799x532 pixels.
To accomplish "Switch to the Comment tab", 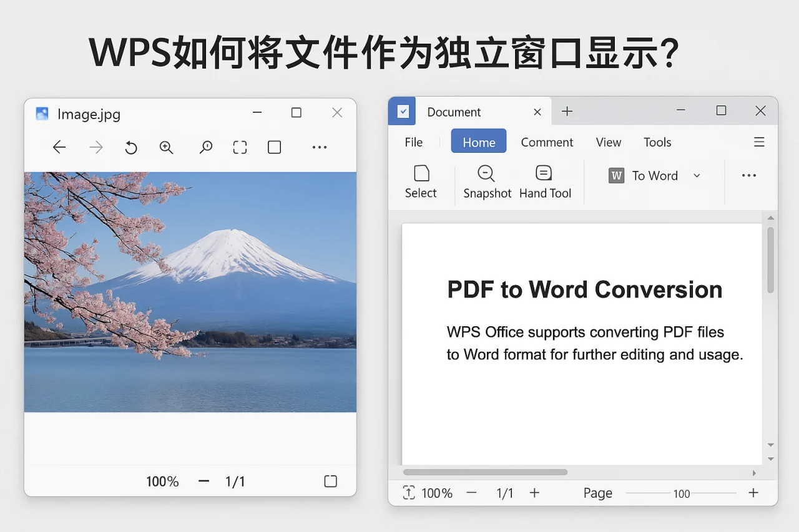I will (547, 142).
